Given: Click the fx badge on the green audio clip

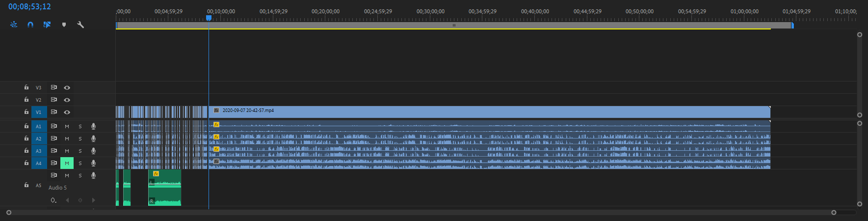Looking at the screenshot, I should click(x=156, y=174).
